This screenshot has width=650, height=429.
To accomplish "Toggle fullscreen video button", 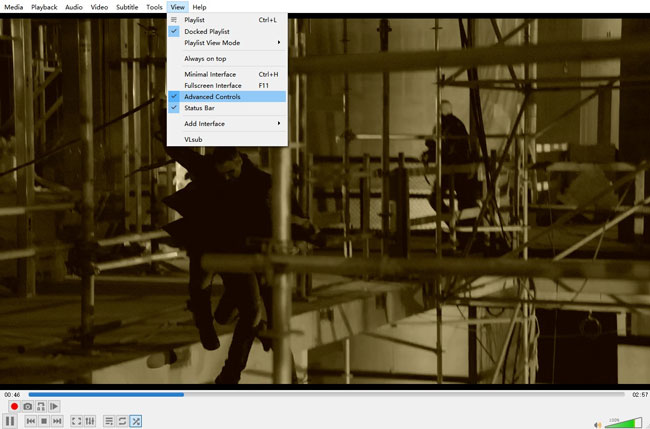I will (76, 421).
